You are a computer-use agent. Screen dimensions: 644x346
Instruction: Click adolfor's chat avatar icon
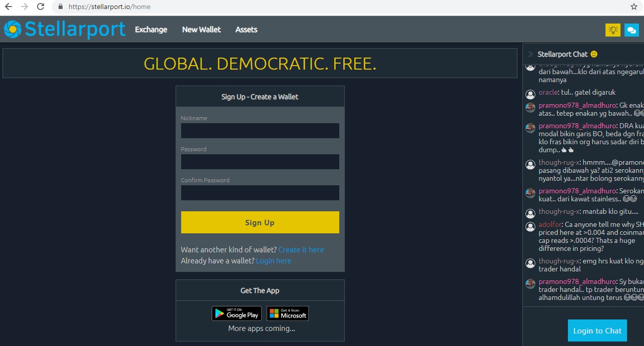530,226
